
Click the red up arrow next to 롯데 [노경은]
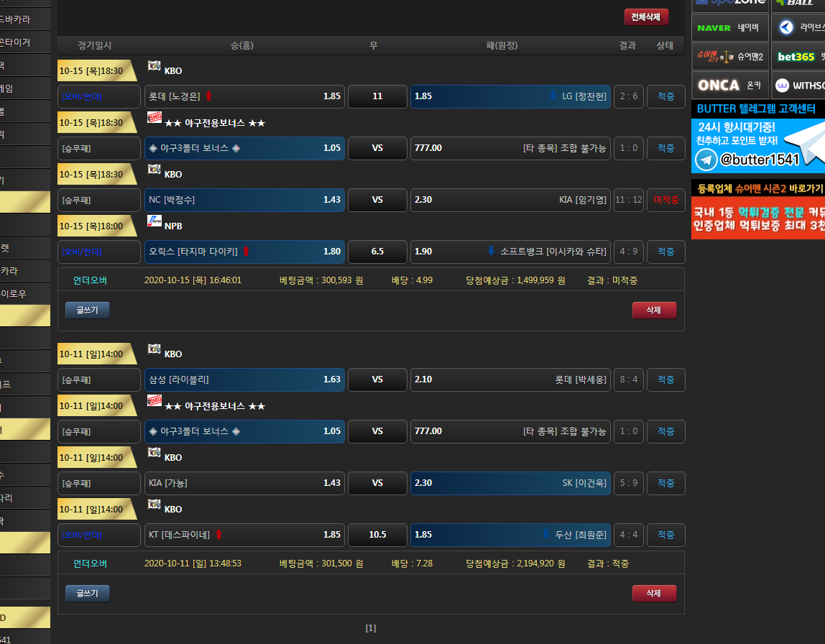[208, 96]
